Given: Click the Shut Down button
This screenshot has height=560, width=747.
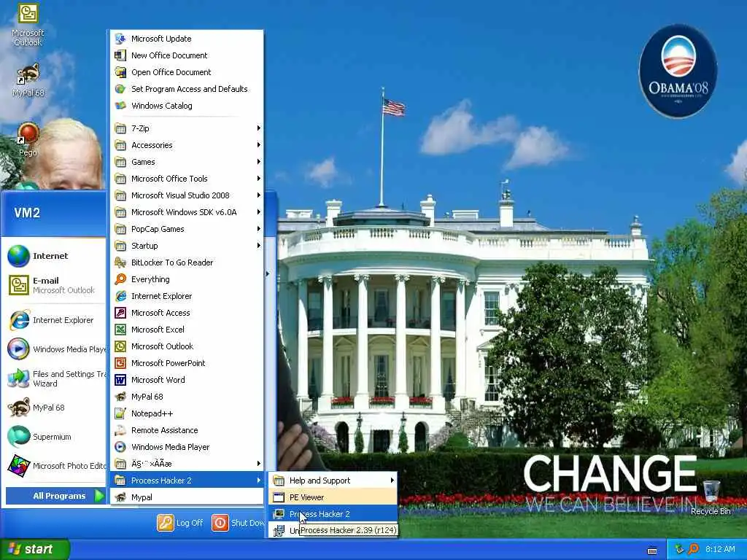Looking at the screenshot, I should tap(238, 523).
